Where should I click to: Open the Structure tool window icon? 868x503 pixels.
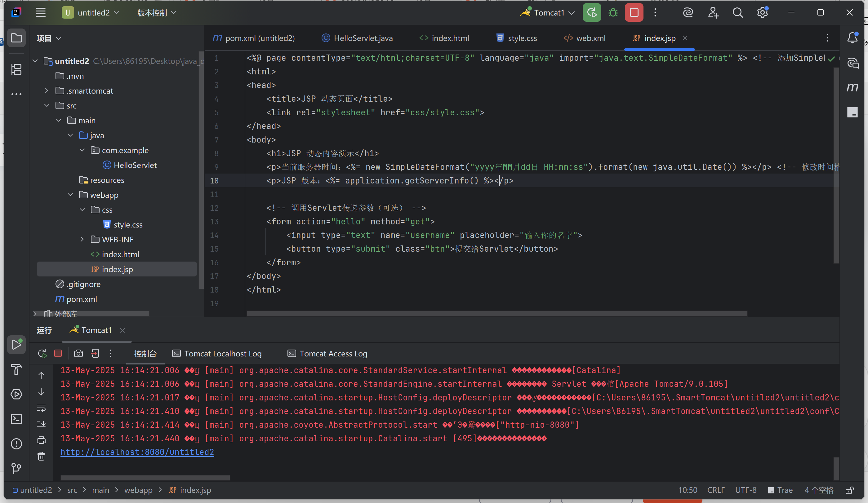tap(16, 69)
